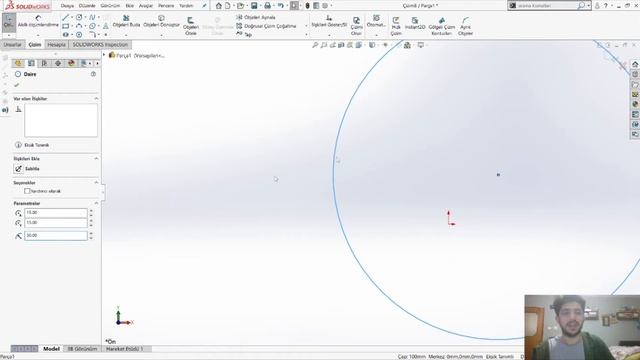The width and height of the screenshot is (640, 360).
Task: Switch to the SOLIDWORKS Inspection tab
Action: click(x=100, y=44)
